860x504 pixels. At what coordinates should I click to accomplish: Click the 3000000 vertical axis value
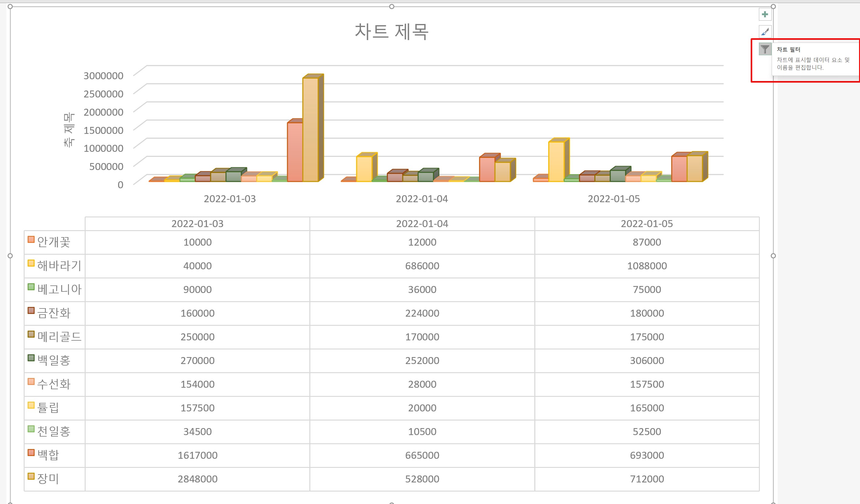(104, 75)
